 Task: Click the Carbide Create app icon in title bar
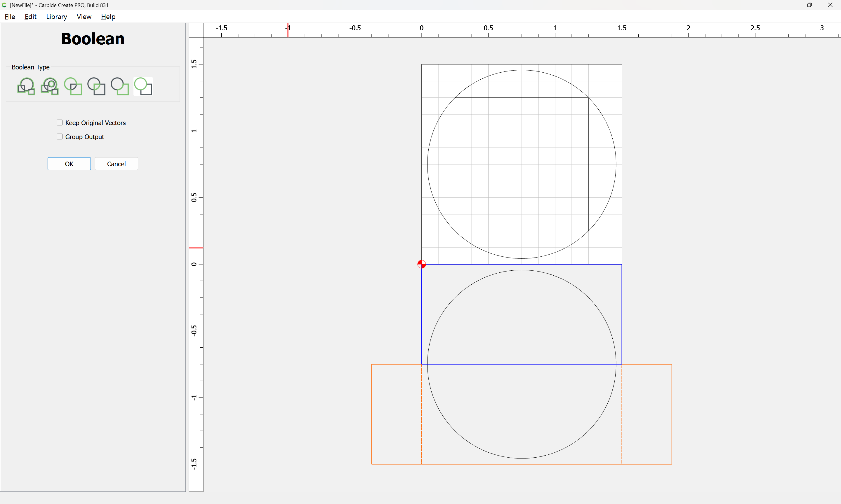click(x=4, y=5)
